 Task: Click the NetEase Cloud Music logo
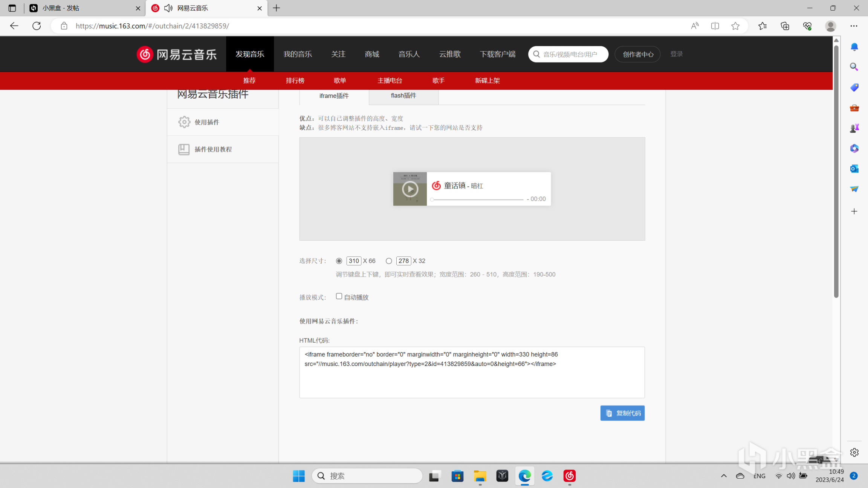[176, 54]
